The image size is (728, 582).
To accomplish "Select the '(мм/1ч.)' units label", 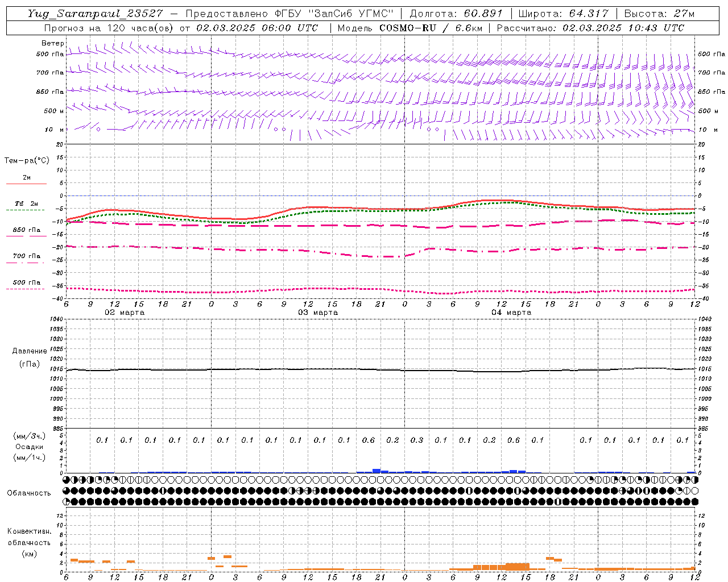I will click(29, 458).
